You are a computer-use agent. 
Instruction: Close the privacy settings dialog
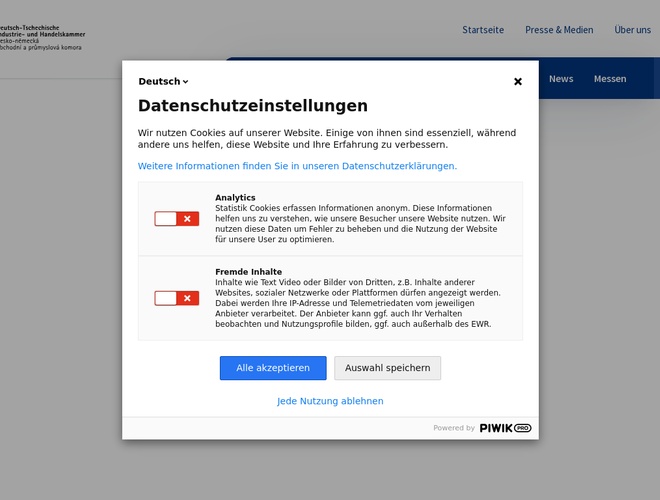(518, 82)
